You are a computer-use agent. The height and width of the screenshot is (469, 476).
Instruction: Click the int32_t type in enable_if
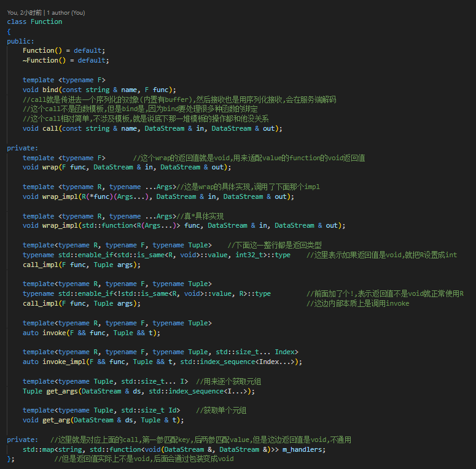click(x=252, y=255)
